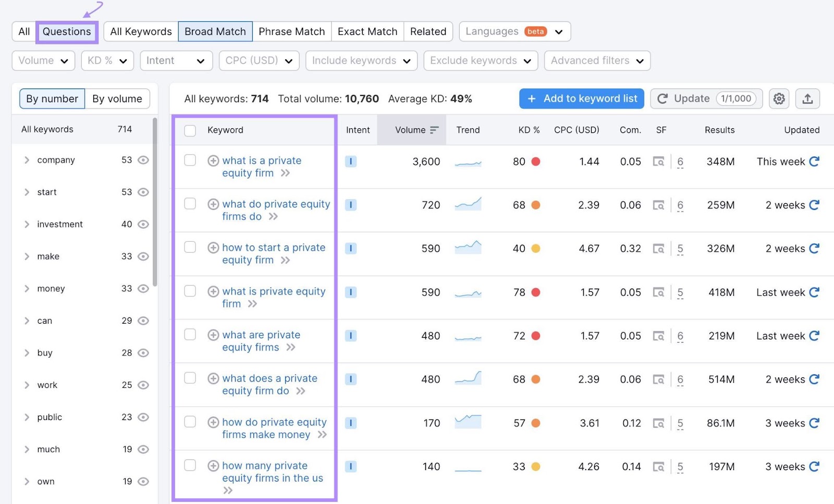Click the plus icon beside 'what is a private equity firm'
Image resolution: width=834 pixels, height=504 pixels.
coord(213,161)
